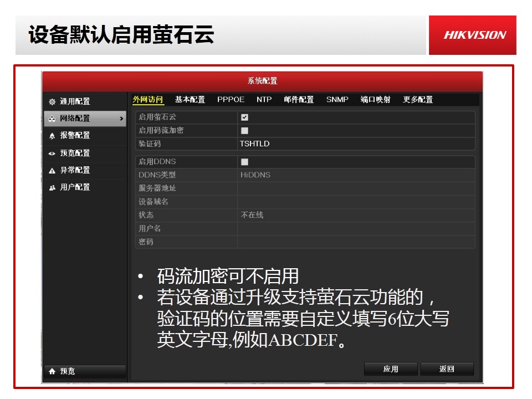
Task: Enable the 启用码流加密 checkbox
Action: 244,131
